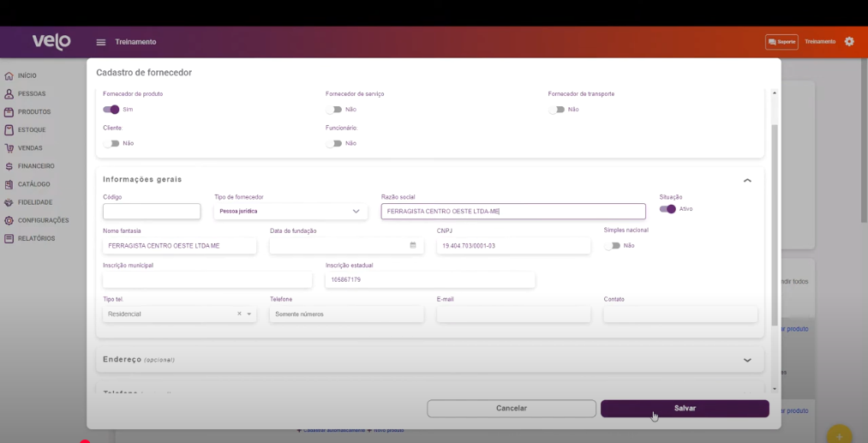
Task: Clear Tipo tel. selection with X icon
Action: 239,314
